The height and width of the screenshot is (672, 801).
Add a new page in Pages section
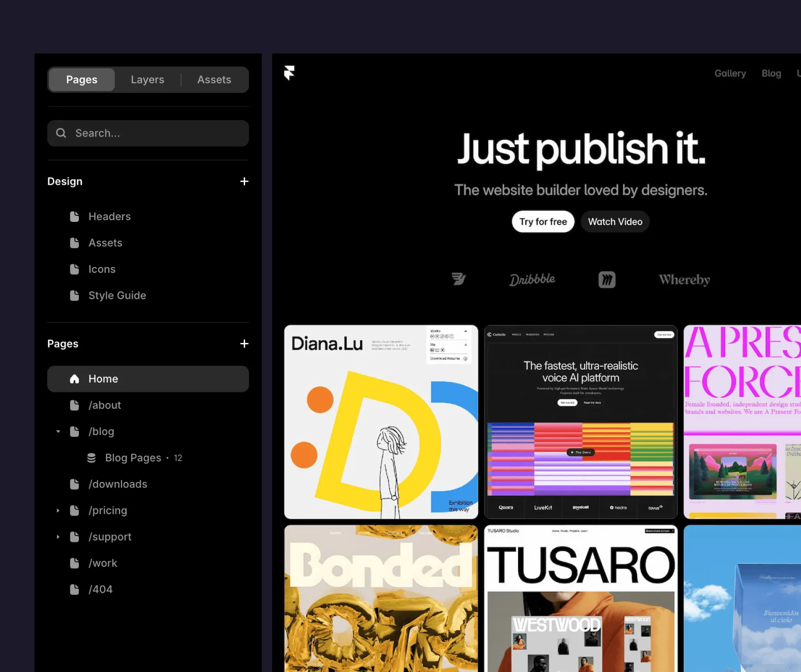[244, 344]
